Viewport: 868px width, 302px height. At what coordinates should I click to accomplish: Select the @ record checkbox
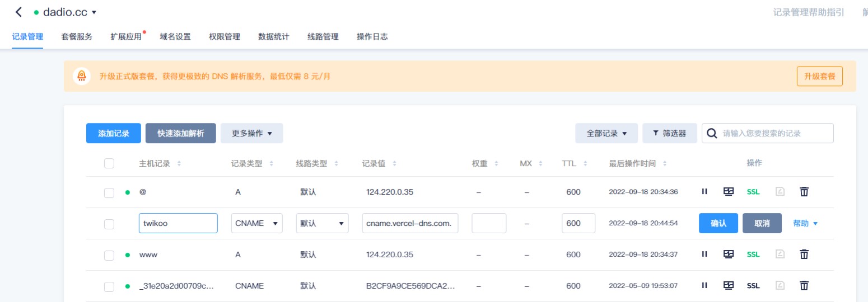tap(109, 192)
